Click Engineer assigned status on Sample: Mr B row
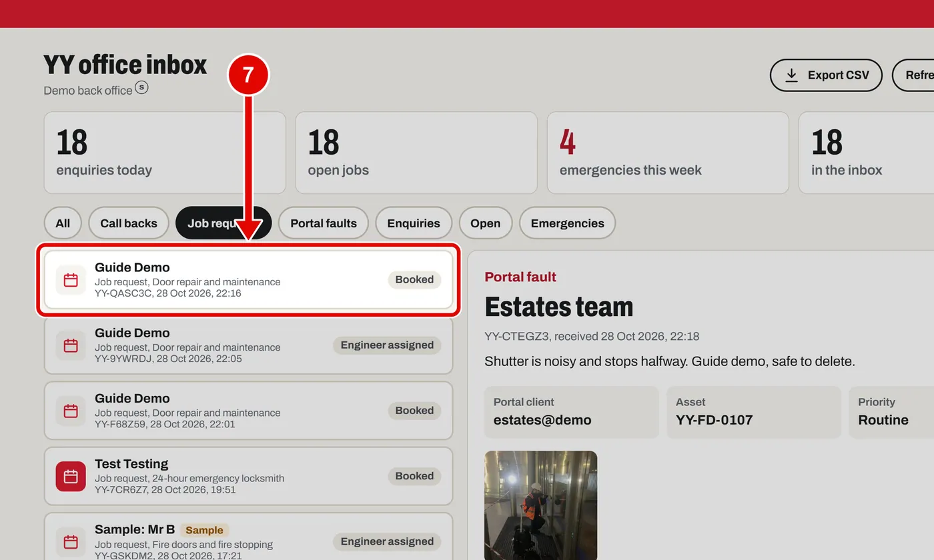Viewport: 934px width, 560px height. pyautogui.click(x=387, y=541)
